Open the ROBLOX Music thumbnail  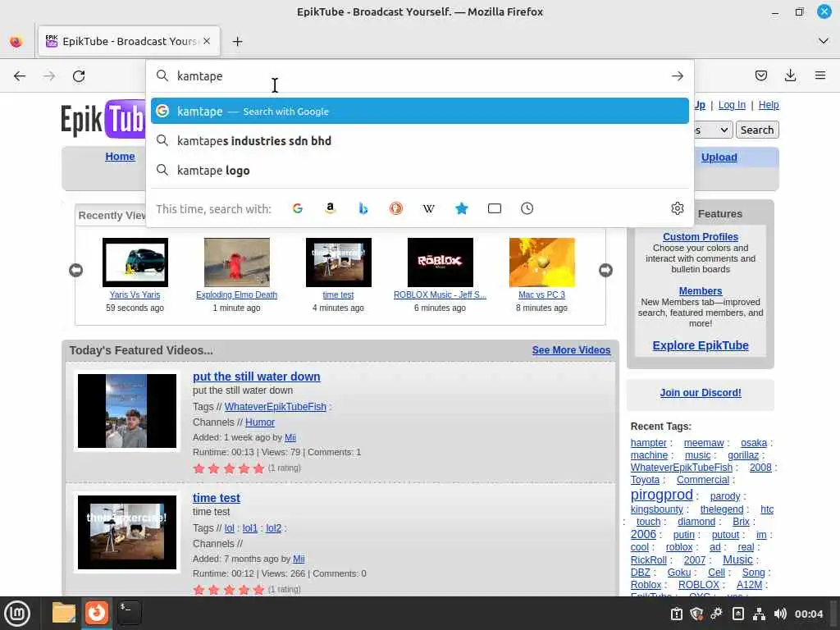click(x=441, y=262)
